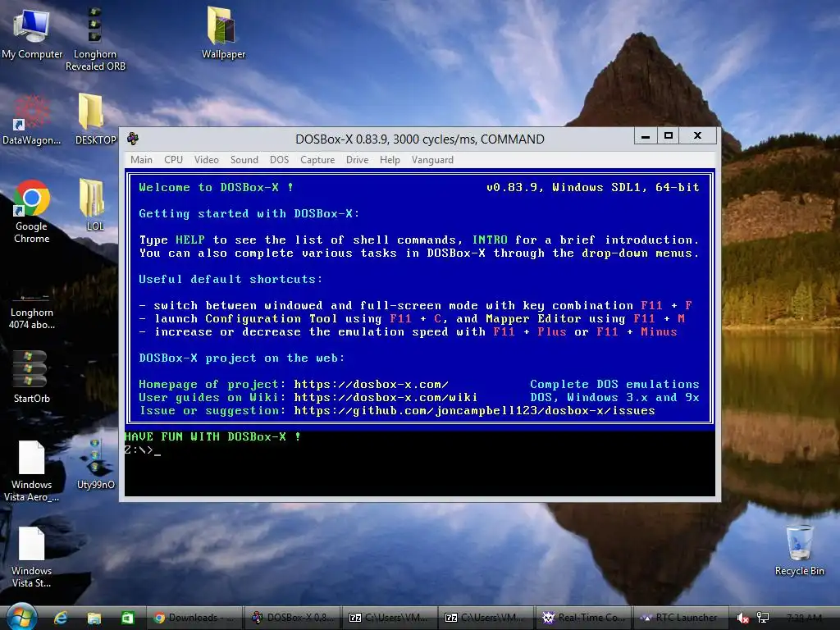Click the 'v0.83.9, Windows SDL1, 64-bit' text
Screen dimensions: 840x630
point(592,188)
